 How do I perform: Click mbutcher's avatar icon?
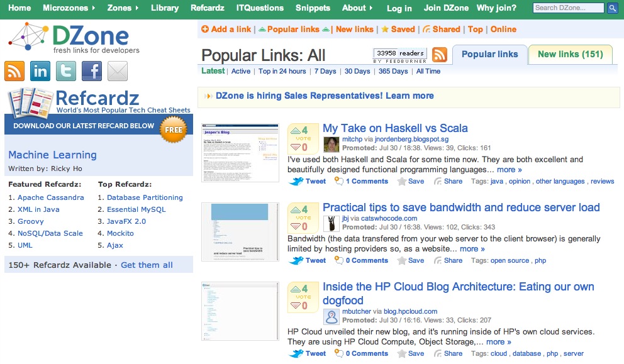coord(331,317)
